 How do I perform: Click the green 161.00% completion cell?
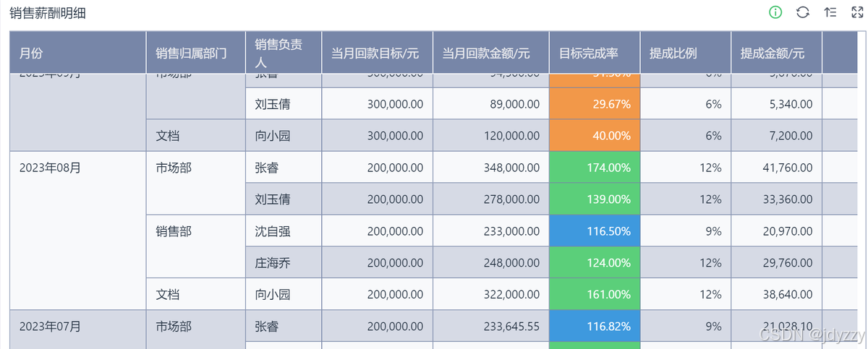(595, 294)
